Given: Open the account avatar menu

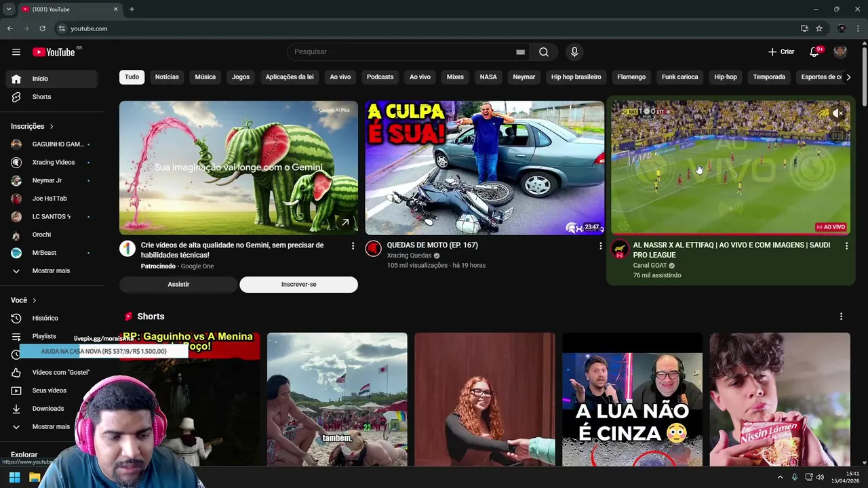Looking at the screenshot, I should pyautogui.click(x=840, y=52).
